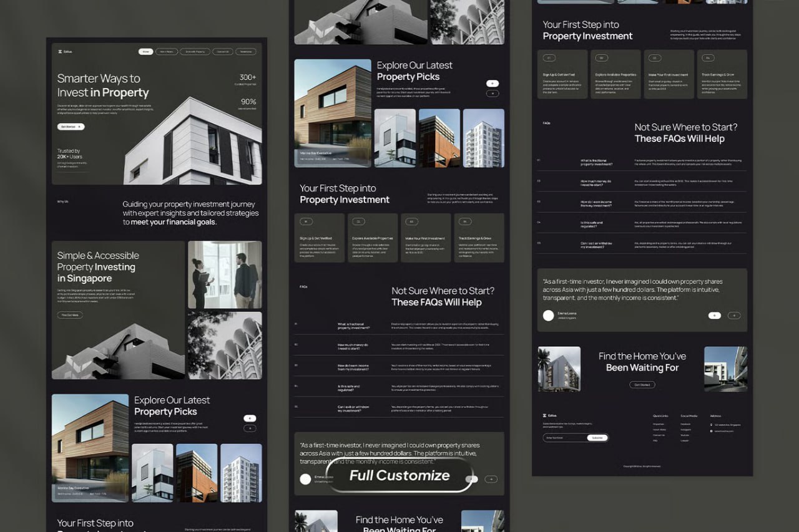The image size is (799, 532).
Task: Click white previous testimonial pill in right mockup
Action: [x=714, y=316]
